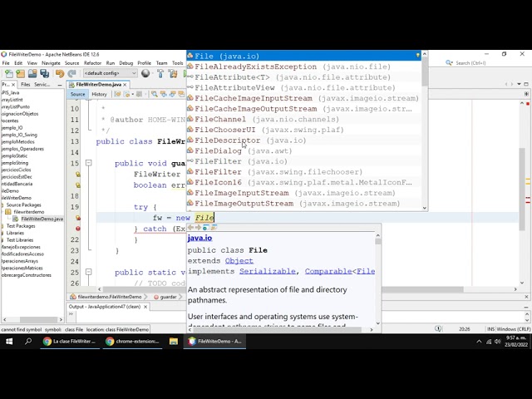Minimize the Projects panel group
Viewport: 532px width, 399px height.
tap(60, 85)
